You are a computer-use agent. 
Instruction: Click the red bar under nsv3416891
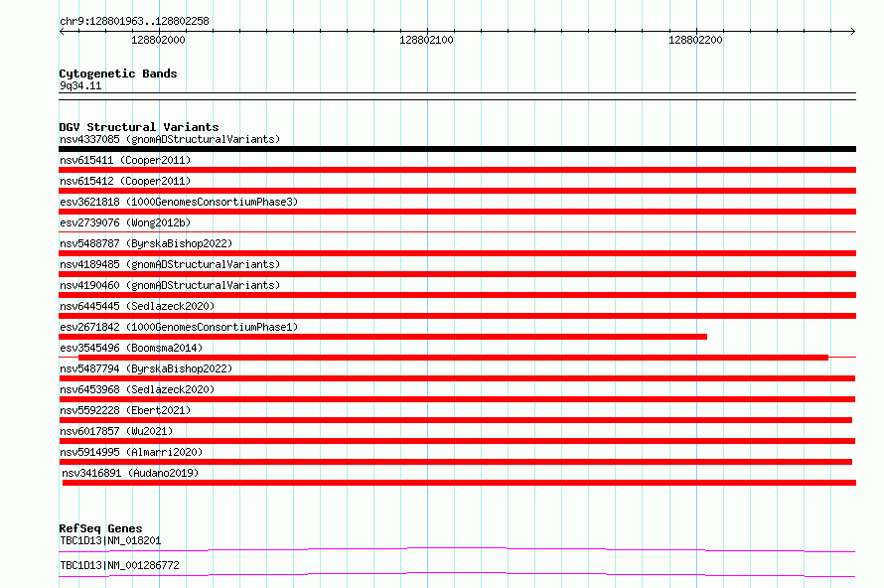[459, 483]
